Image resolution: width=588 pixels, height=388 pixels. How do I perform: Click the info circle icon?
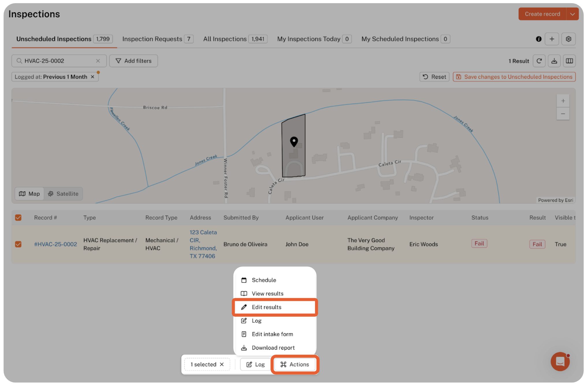pyautogui.click(x=539, y=39)
